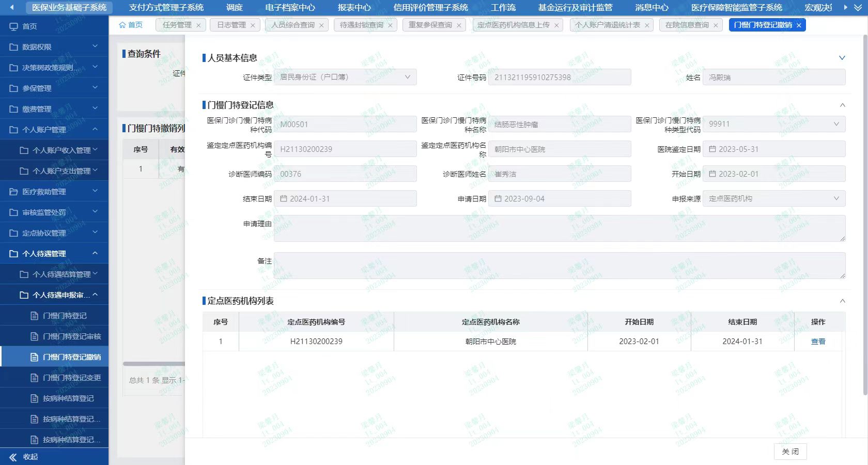Click the table cell 朝阳市中心医院
The height and width of the screenshot is (465, 868).
point(491,342)
